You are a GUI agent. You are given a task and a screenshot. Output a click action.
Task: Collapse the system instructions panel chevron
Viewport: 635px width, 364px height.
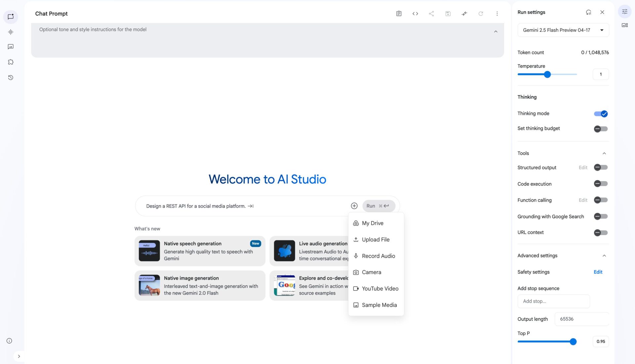pyautogui.click(x=495, y=32)
